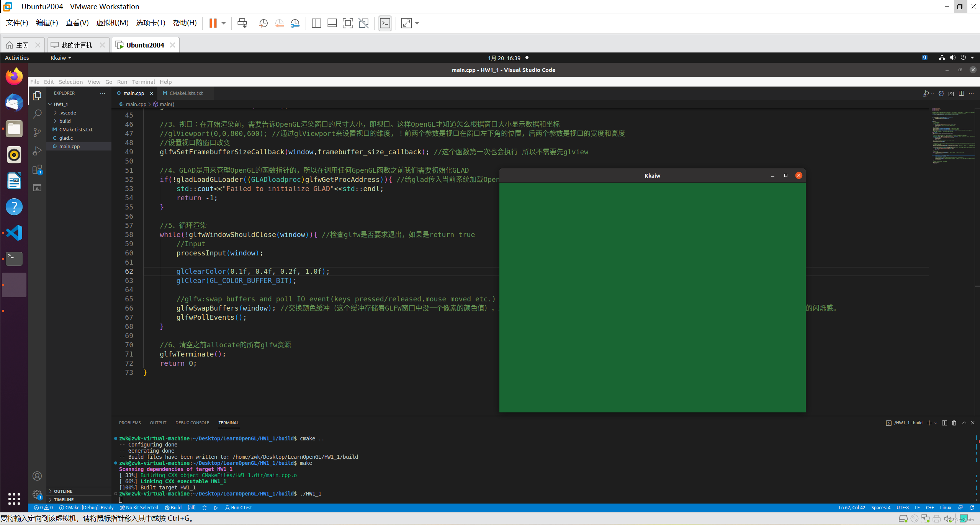The width and height of the screenshot is (980, 525).
Task: Click the CMake debug bug icon in status bar
Action: click(x=205, y=508)
